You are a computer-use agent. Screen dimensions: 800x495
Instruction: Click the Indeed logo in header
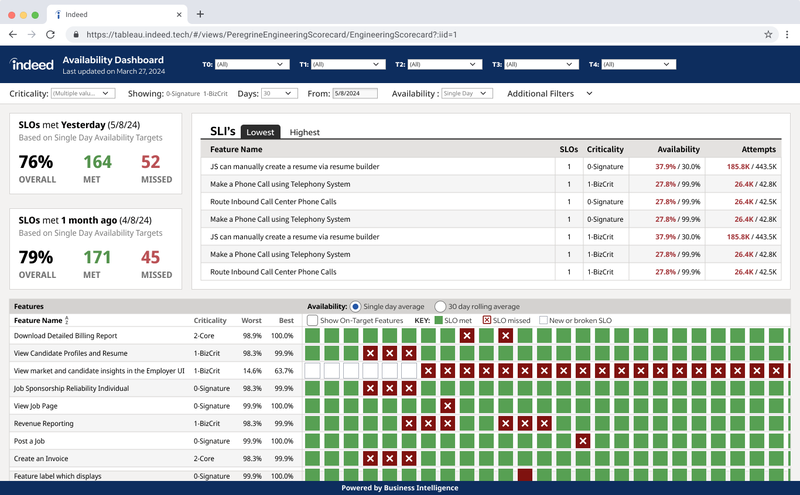click(x=32, y=64)
